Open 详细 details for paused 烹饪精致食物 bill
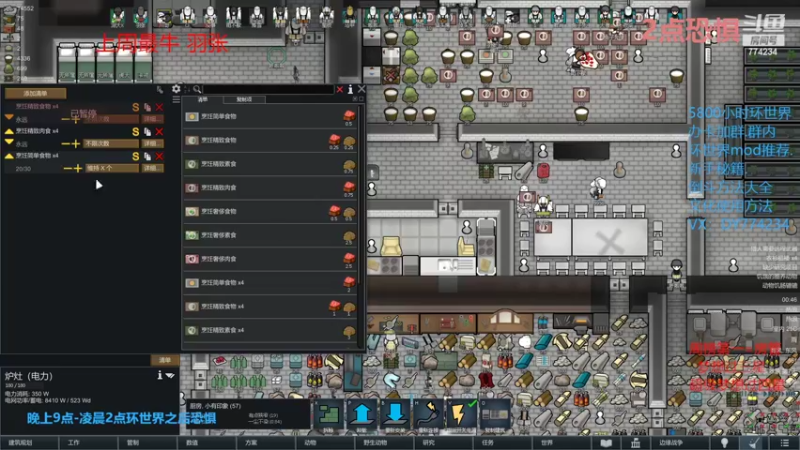This screenshot has height=450, width=800. pos(153,119)
